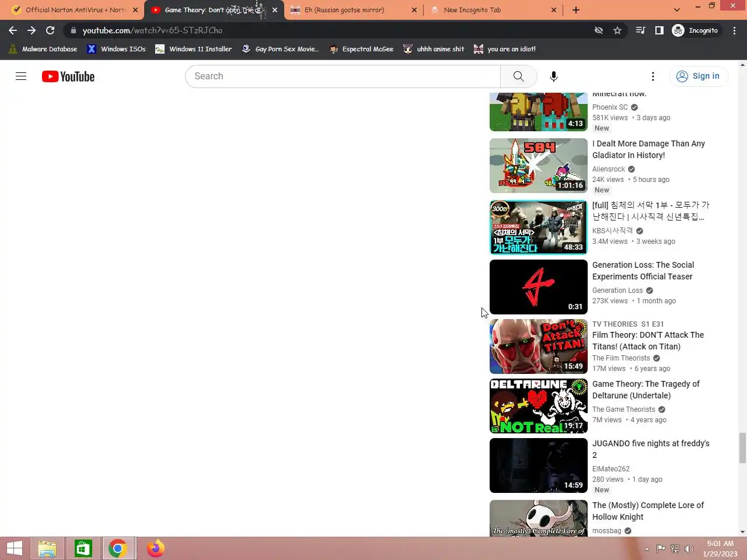Click the search magnifier button
The height and width of the screenshot is (560, 747).
pos(518,76)
